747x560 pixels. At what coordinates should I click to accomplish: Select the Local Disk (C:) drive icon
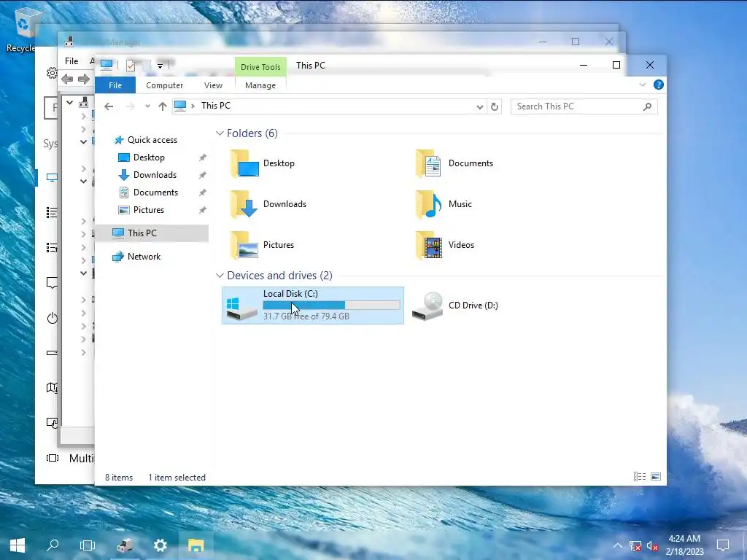click(241, 308)
